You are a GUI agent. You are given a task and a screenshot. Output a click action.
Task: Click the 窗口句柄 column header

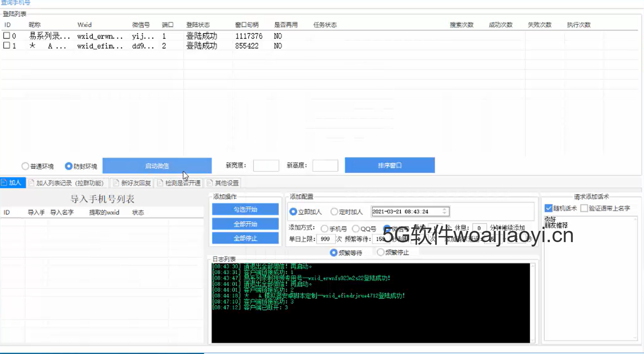point(247,25)
